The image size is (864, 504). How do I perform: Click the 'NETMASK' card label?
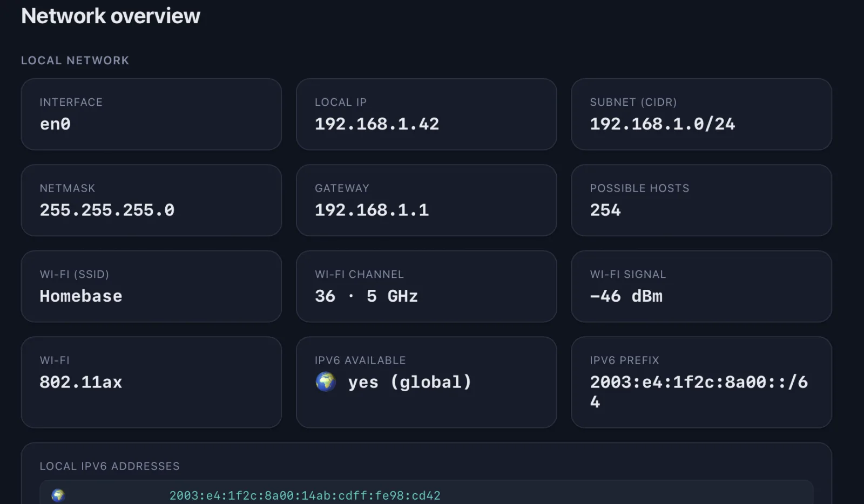pos(67,188)
